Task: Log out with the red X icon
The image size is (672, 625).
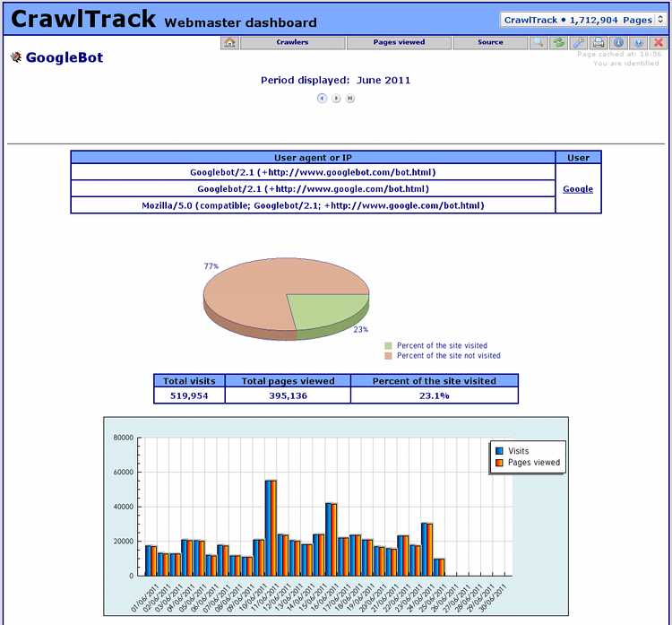Action: (x=659, y=42)
